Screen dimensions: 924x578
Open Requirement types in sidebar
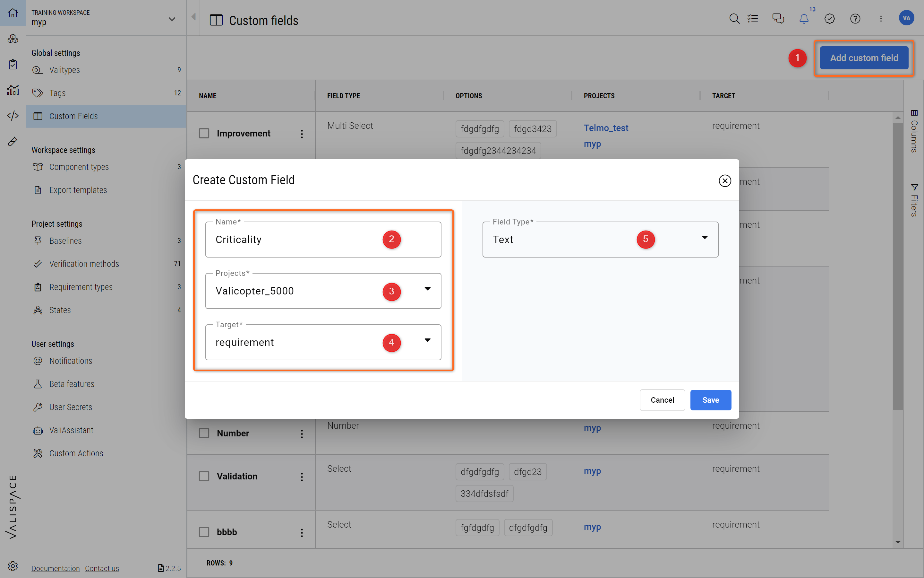click(106, 287)
